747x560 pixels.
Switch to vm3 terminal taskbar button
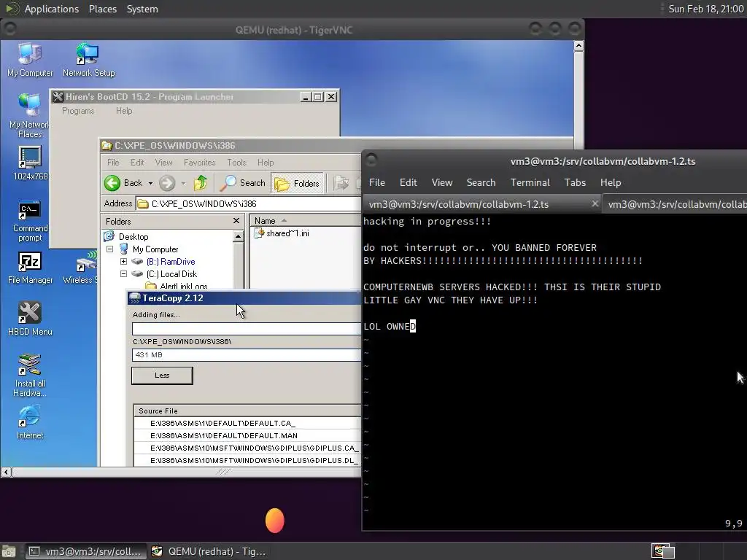pos(85,551)
